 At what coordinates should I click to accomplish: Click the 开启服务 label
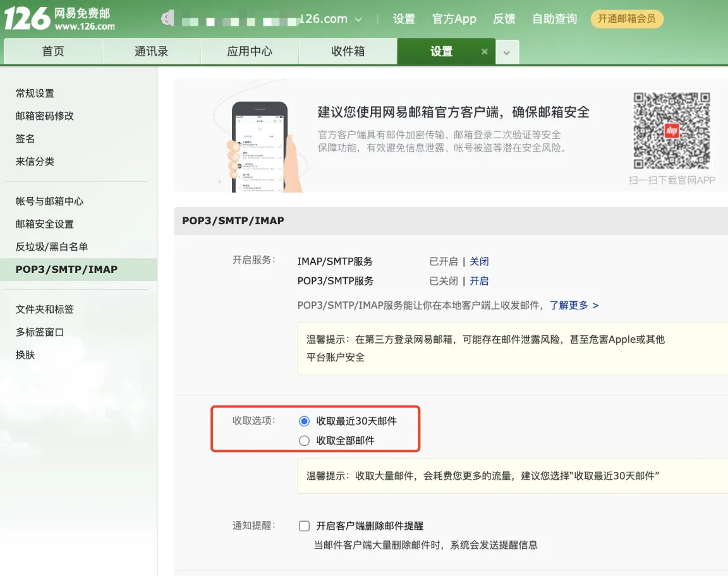254,260
